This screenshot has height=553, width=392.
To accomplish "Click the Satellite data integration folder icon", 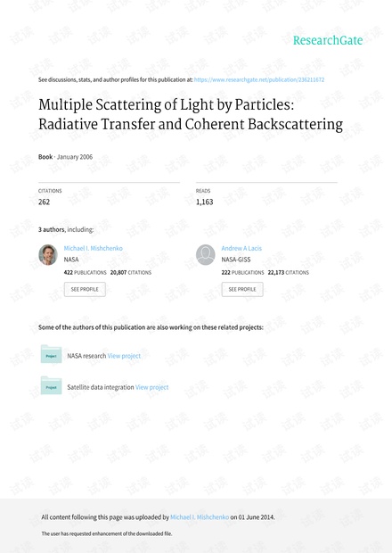I will click(x=51, y=385).
